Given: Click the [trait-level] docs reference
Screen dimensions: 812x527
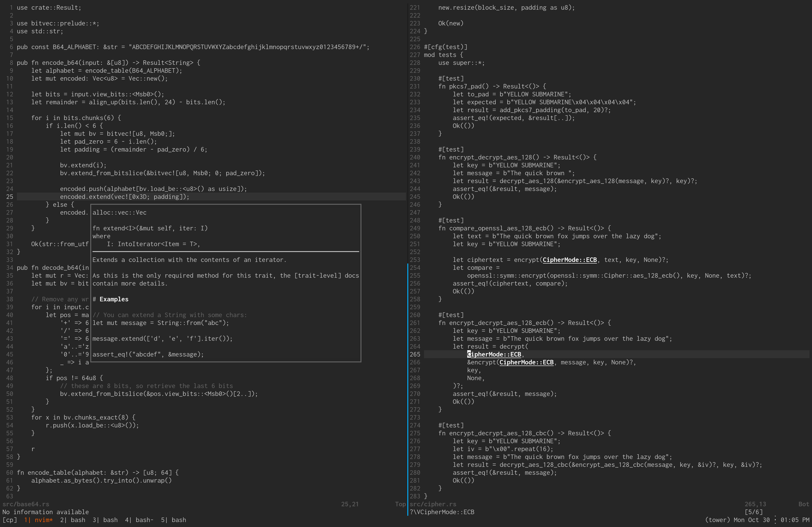Looking at the screenshot, I should [x=318, y=275].
